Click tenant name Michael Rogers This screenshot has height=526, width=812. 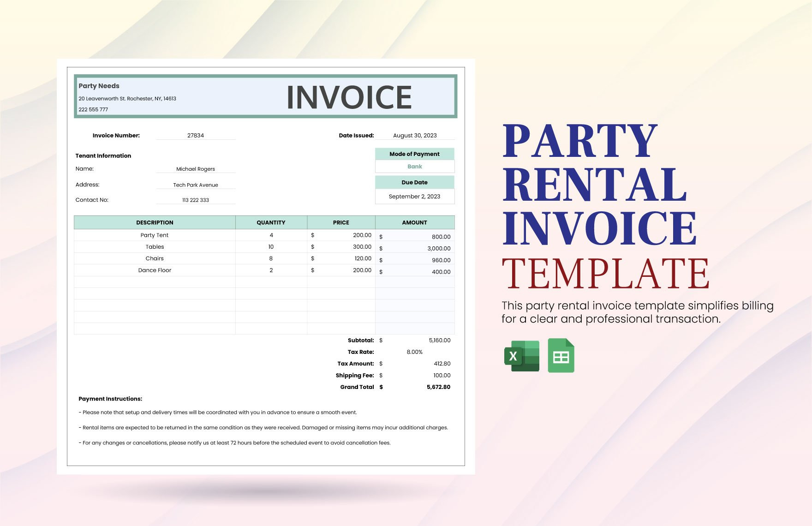click(x=196, y=169)
